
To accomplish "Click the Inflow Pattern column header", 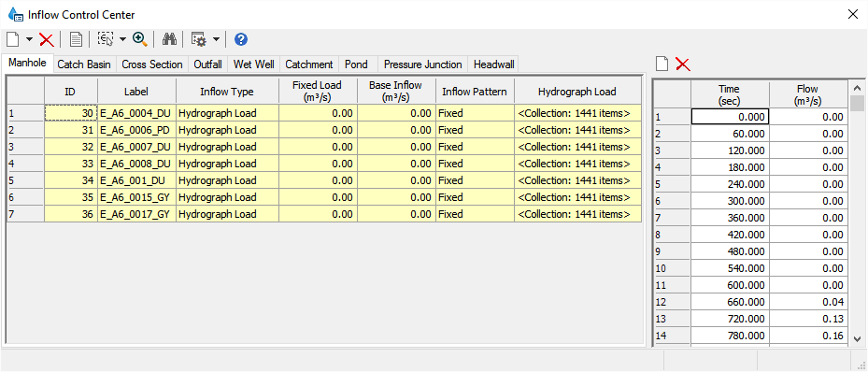I will tap(475, 92).
